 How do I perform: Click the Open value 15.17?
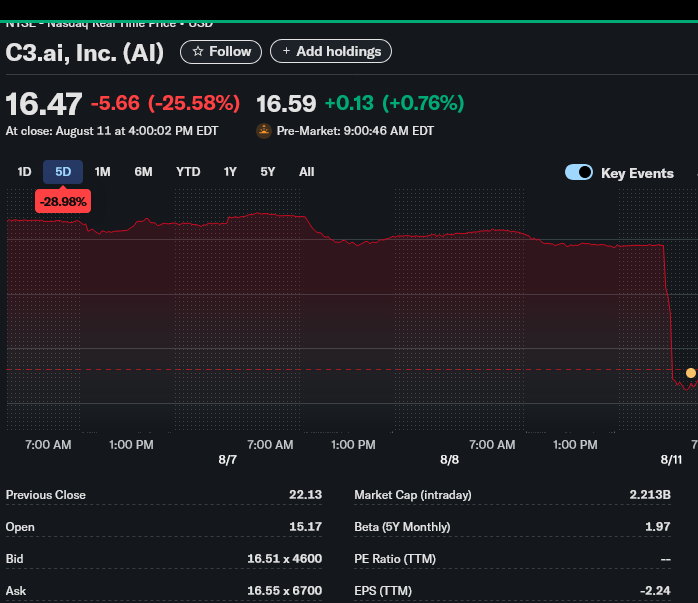click(x=305, y=526)
